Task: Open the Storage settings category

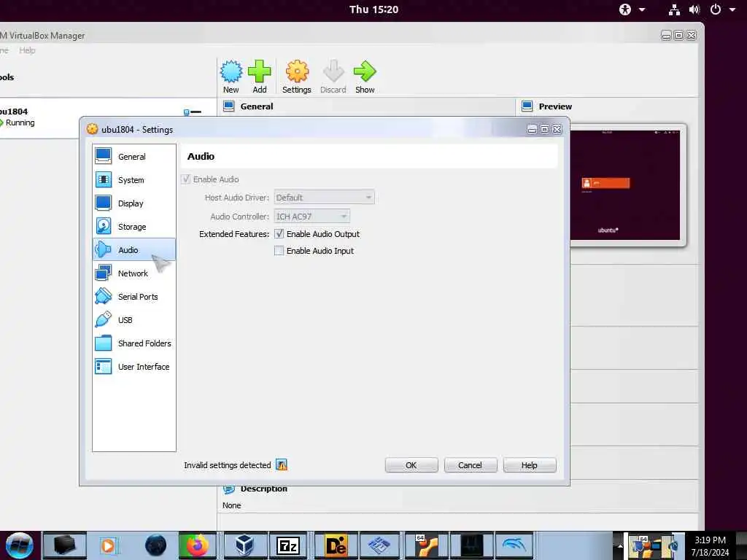Action: tap(134, 227)
